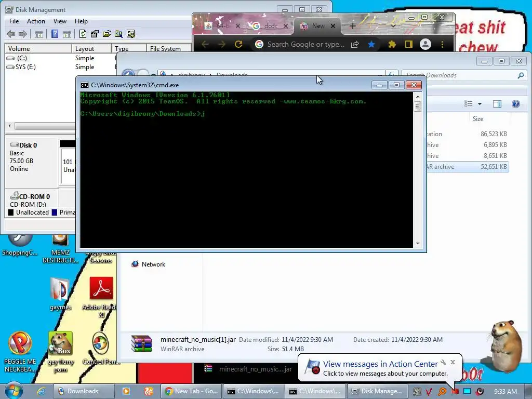Switch to New Tab - Go... taskbar button
The width and height of the screenshot is (532, 399).
192,391
